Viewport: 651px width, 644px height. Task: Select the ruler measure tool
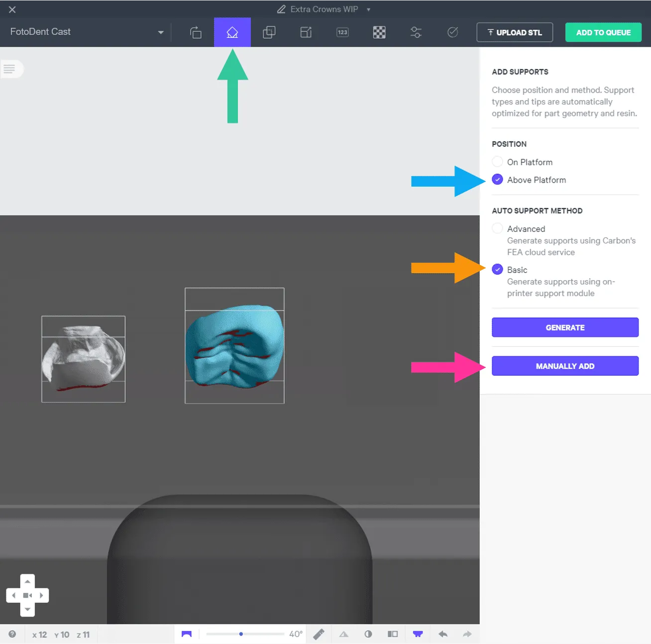click(319, 634)
